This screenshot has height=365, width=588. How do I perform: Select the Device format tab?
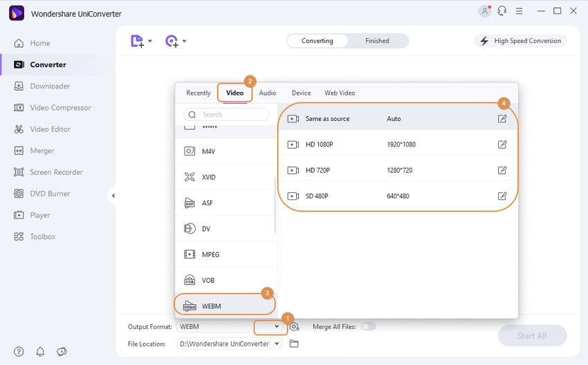[301, 93]
